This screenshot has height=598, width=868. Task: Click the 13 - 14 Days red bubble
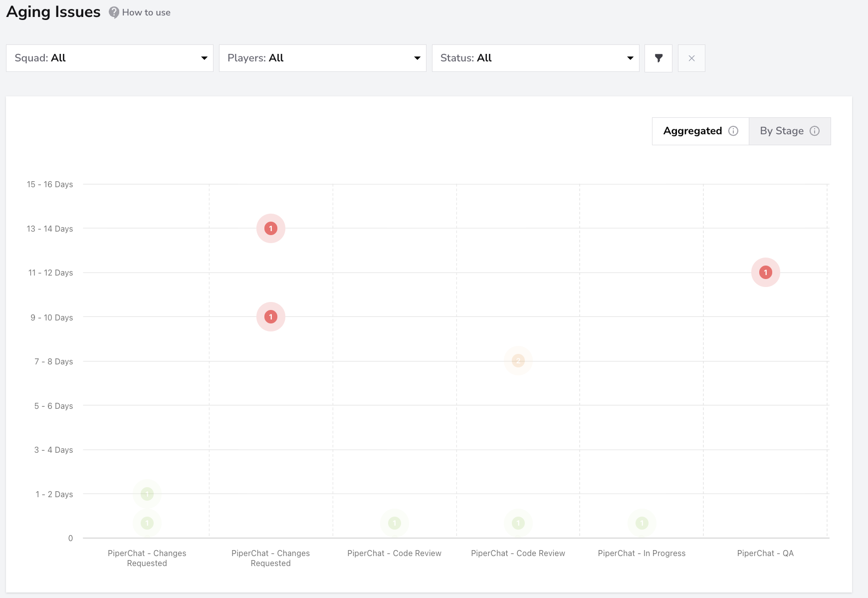tap(271, 229)
